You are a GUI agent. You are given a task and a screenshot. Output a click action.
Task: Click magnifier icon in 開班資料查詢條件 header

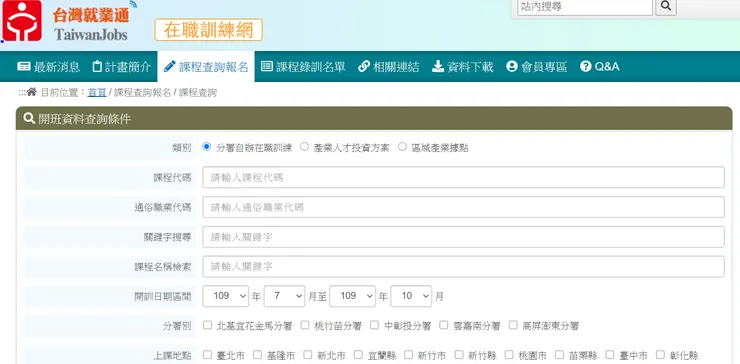(x=29, y=119)
